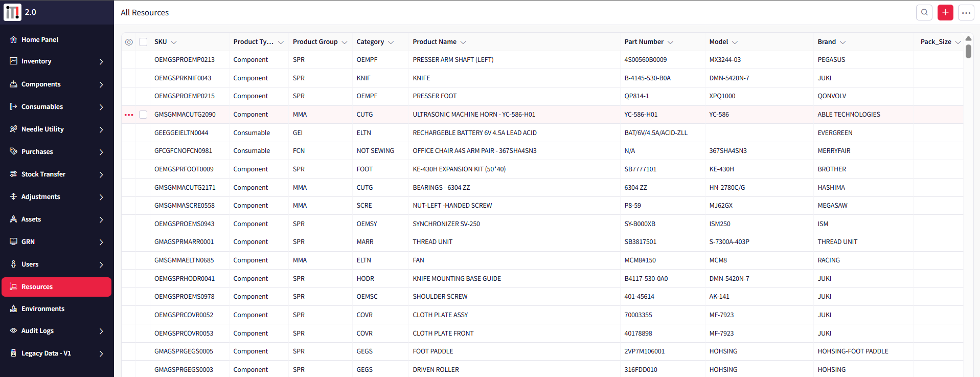This screenshot has width=980, height=377.
Task: Click the red plus add resource button
Action: point(945,12)
